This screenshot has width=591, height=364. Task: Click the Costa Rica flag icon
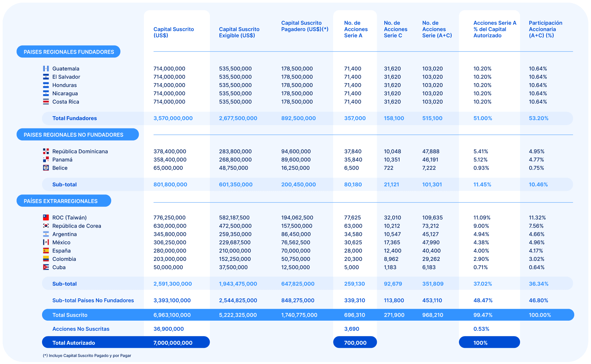[46, 102]
